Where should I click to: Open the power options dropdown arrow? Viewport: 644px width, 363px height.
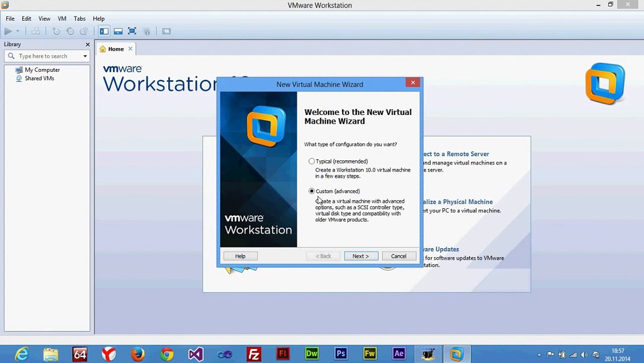[x=18, y=31]
